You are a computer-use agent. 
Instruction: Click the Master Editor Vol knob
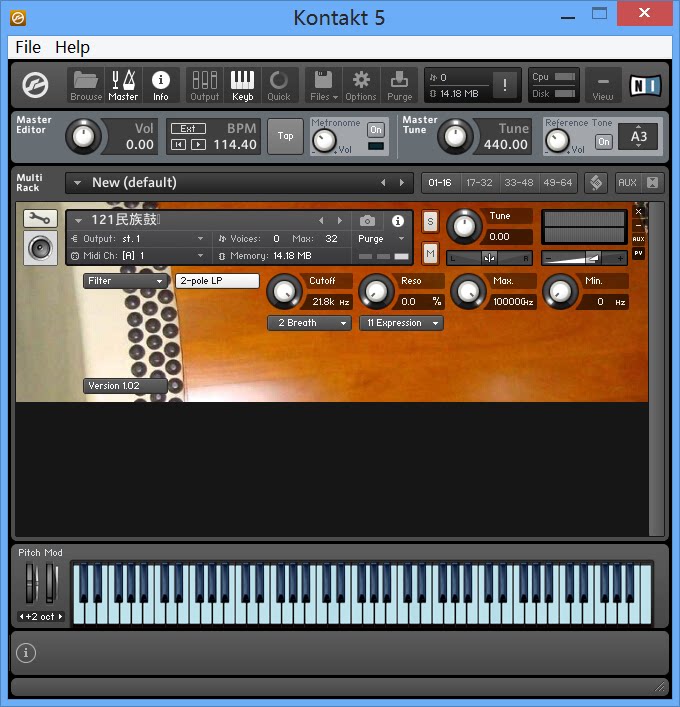pos(83,136)
